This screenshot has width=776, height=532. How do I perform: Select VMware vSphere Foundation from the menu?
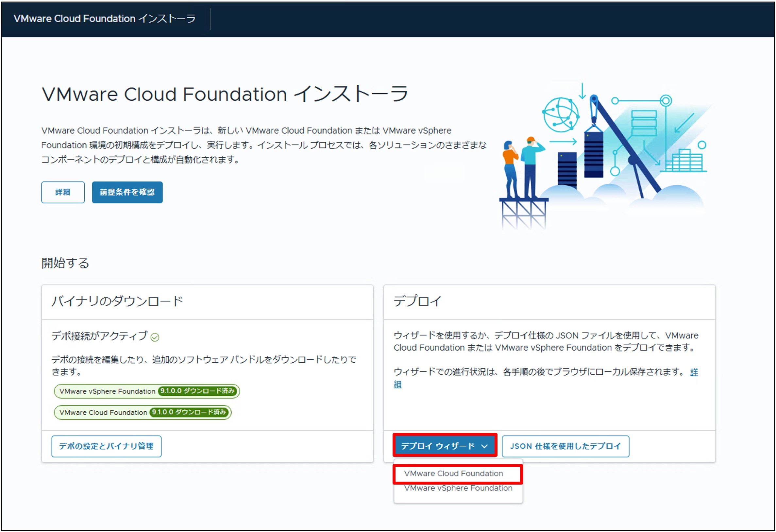[x=458, y=489]
